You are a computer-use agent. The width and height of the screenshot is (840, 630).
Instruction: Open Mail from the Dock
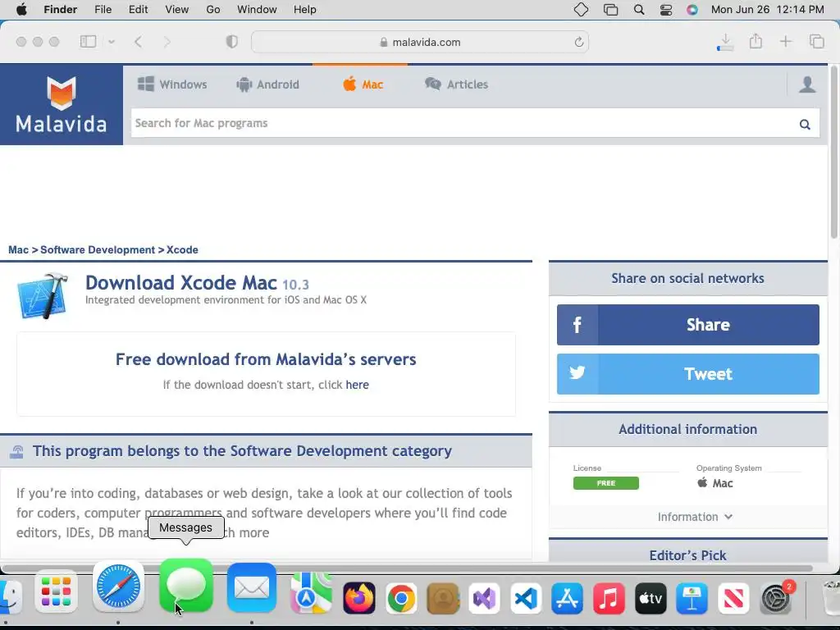[252, 587]
